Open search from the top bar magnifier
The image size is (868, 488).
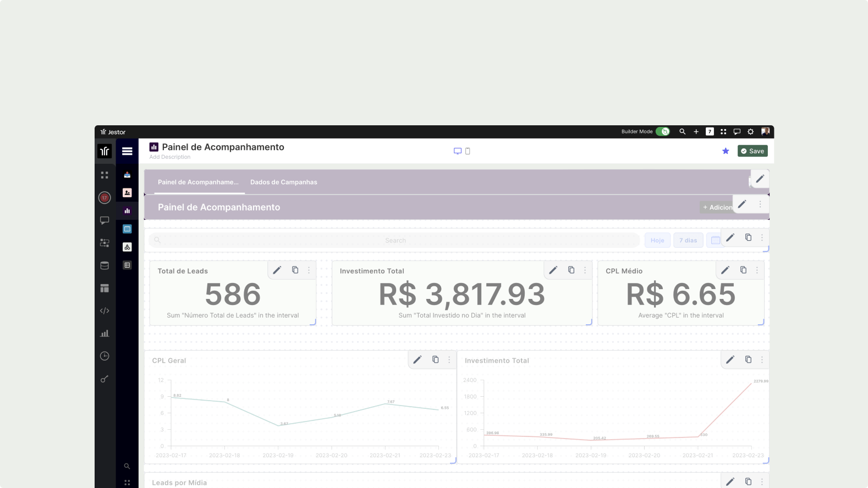683,131
